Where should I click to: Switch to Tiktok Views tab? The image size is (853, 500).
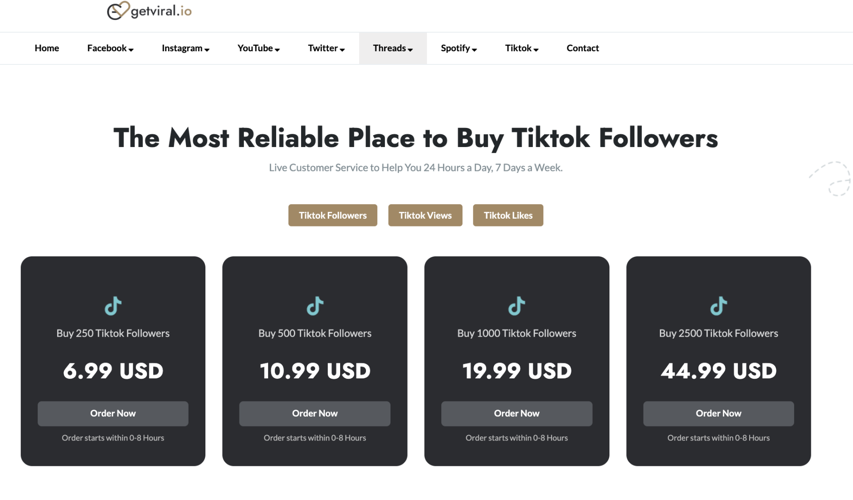click(425, 215)
